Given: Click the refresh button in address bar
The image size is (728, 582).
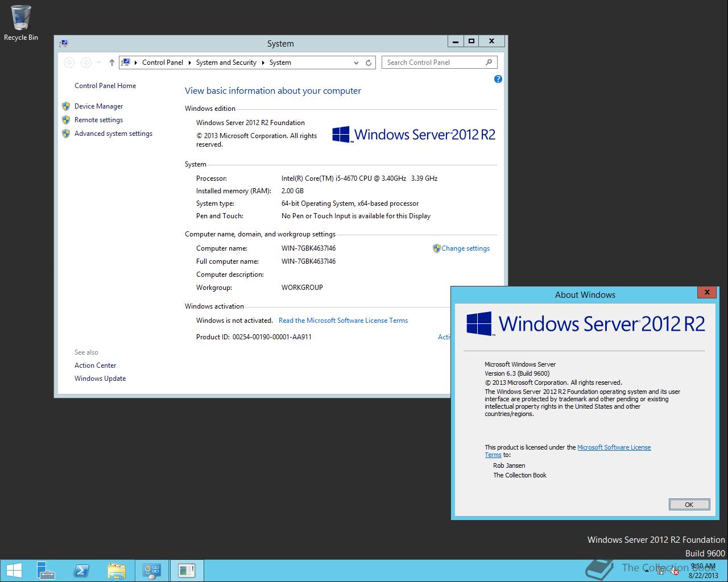Looking at the screenshot, I should tap(369, 63).
